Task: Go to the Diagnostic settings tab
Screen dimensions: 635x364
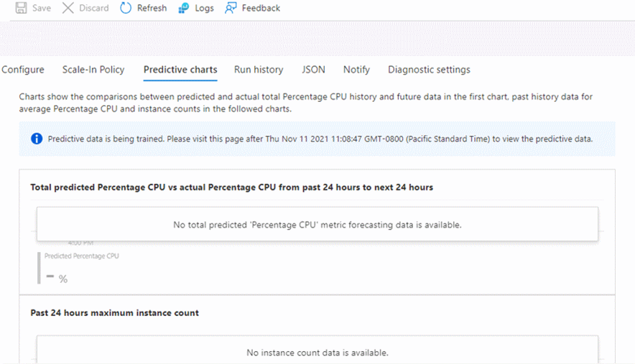Action: pyautogui.click(x=429, y=70)
